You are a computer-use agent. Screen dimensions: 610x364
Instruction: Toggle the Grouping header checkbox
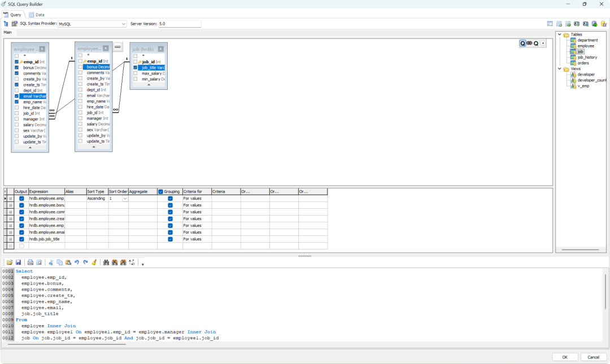tap(160, 192)
